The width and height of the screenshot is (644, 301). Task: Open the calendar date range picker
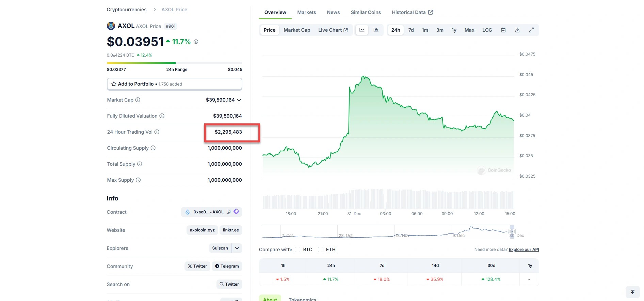(x=503, y=30)
